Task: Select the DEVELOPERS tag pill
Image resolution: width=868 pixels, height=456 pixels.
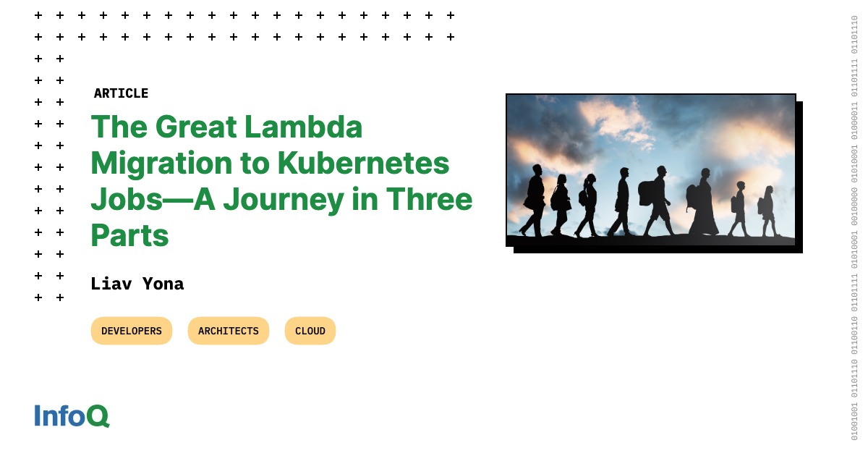Action: (132, 331)
